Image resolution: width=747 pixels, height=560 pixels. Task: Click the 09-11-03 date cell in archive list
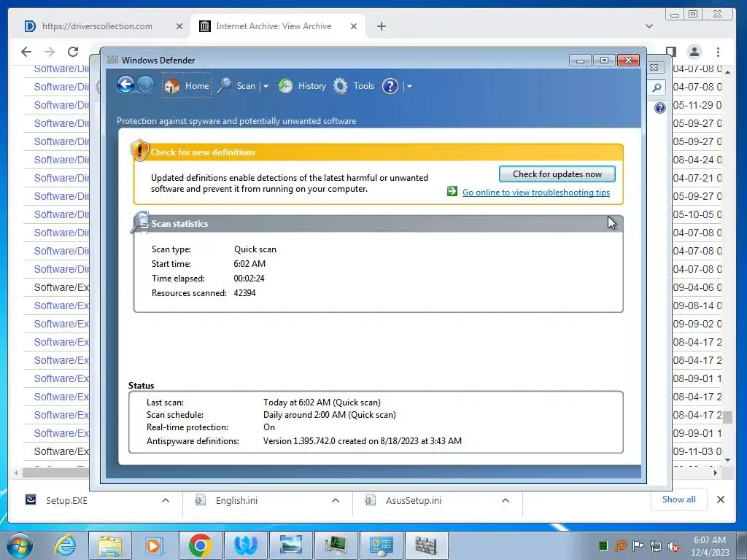pos(697,451)
